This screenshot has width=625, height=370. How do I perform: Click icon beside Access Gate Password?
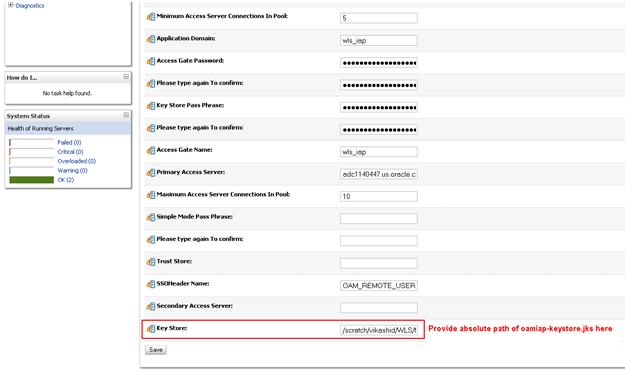tap(151, 61)
